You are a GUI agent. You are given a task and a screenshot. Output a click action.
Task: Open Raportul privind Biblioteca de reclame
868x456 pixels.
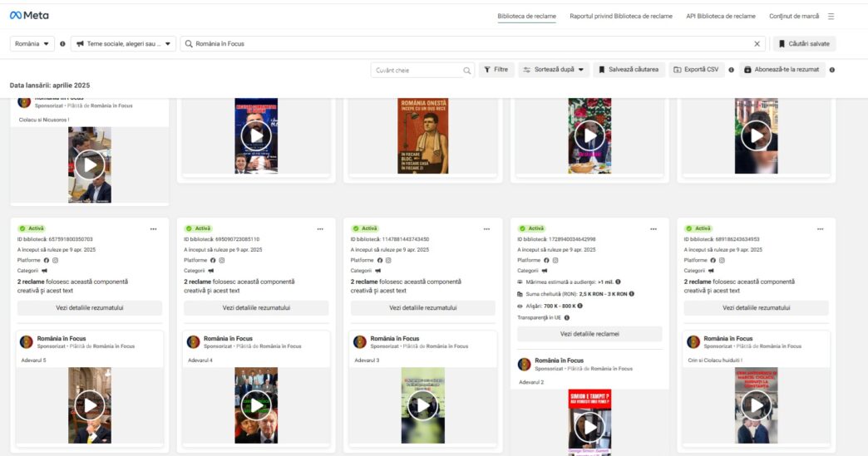[621, 17]
